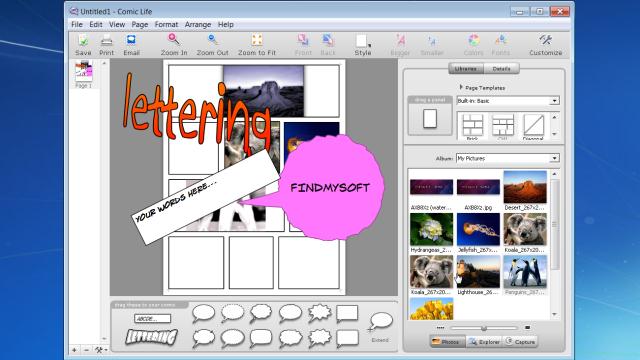The width and height of the screenshot is (640, 360).
Task: Open the File menu
Action: 77,24
